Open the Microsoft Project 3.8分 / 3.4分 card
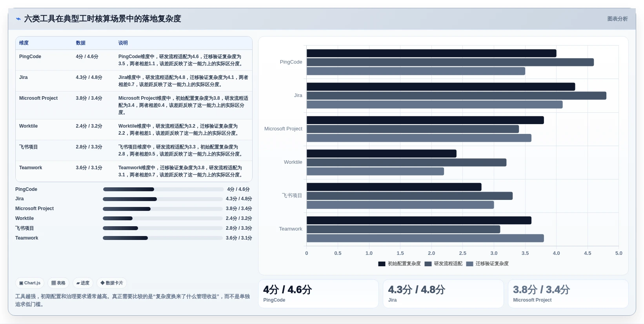The image size is (644, 324). point(568,294)
